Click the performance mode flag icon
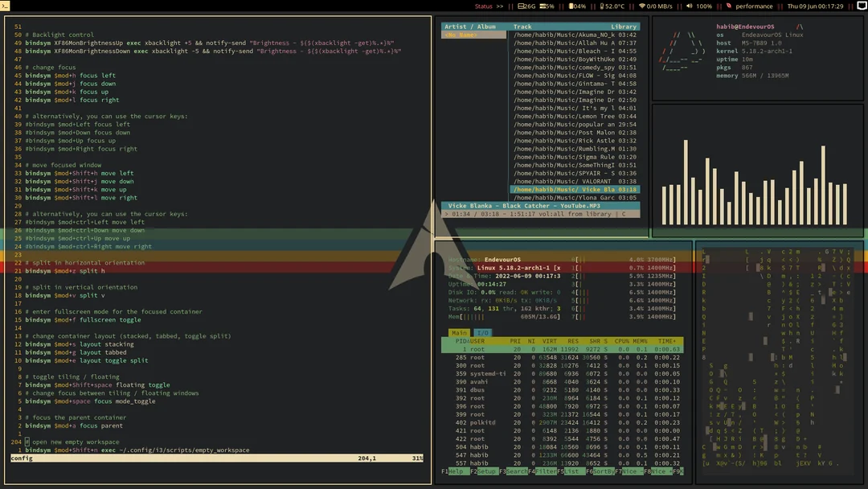 coord(728,6)
